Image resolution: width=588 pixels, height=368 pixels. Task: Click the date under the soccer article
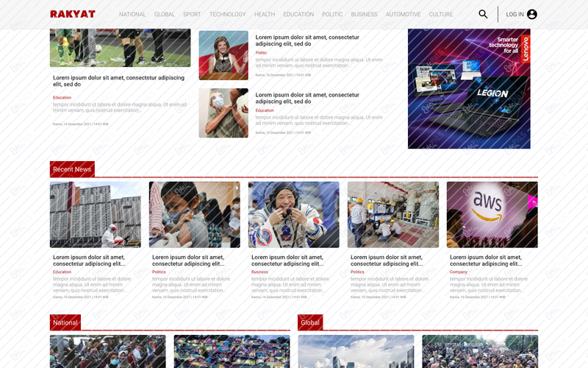[80, 124]
